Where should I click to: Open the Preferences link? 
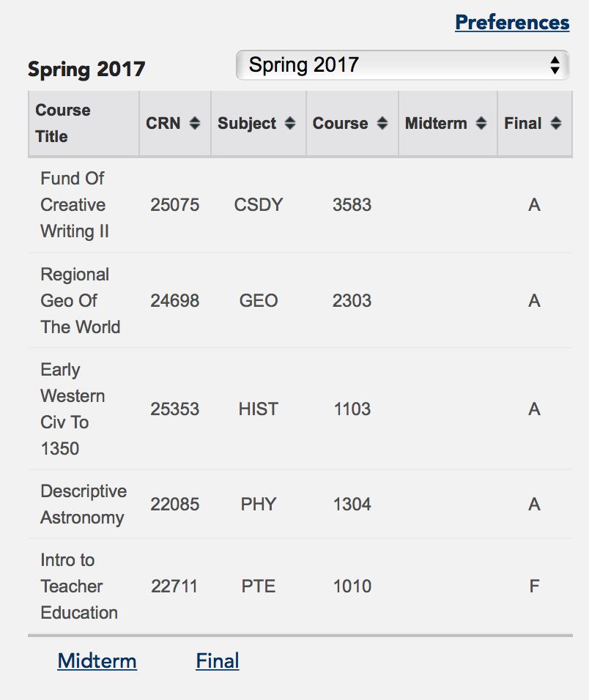[512, 22]
